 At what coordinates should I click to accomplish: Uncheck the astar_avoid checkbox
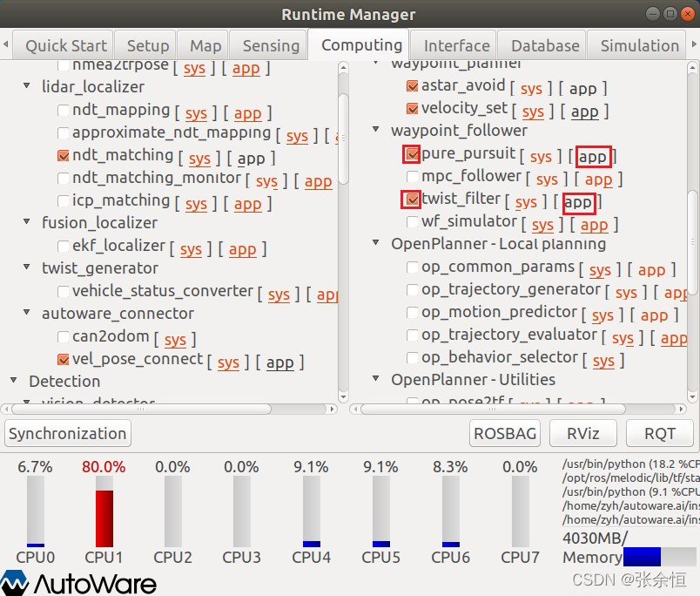pyautogui.click(x=413, y=85)
